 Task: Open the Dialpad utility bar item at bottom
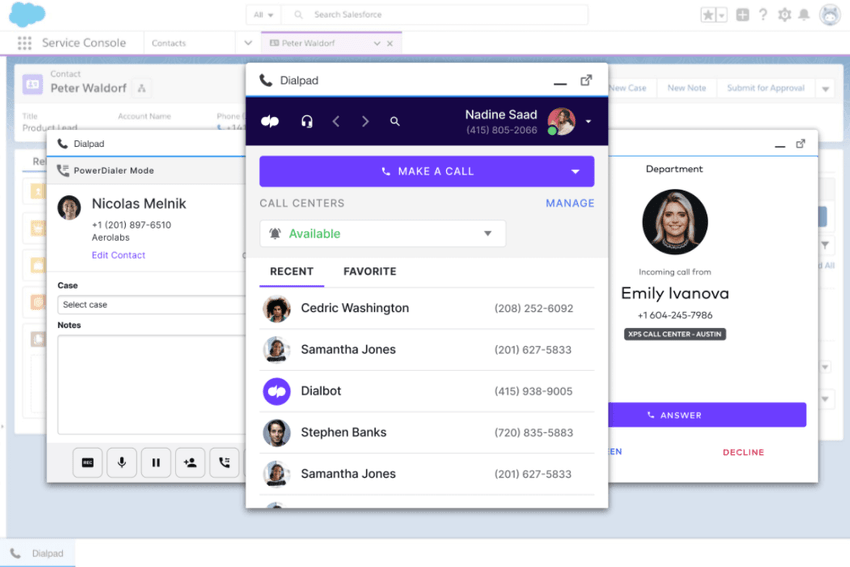click(x=37, y=553)
